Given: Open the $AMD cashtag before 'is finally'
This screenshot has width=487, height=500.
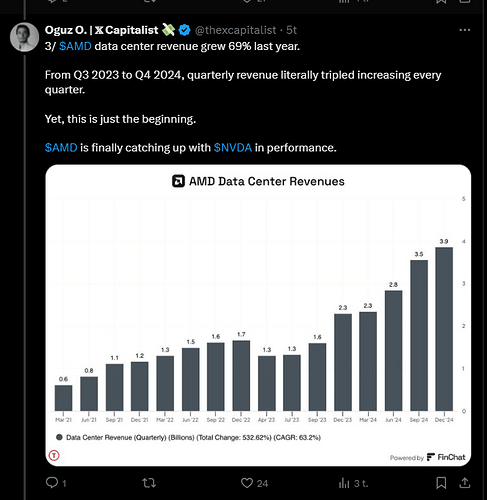Looking at the screenshot, I should (x=61, y=147).
